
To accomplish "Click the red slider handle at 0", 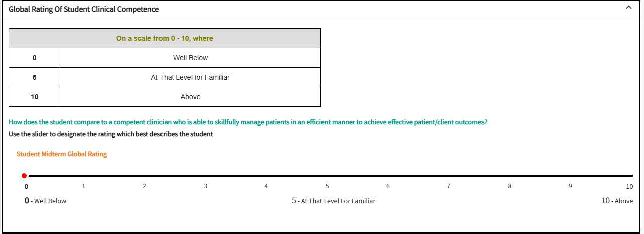I will click(x=24, y=176).
